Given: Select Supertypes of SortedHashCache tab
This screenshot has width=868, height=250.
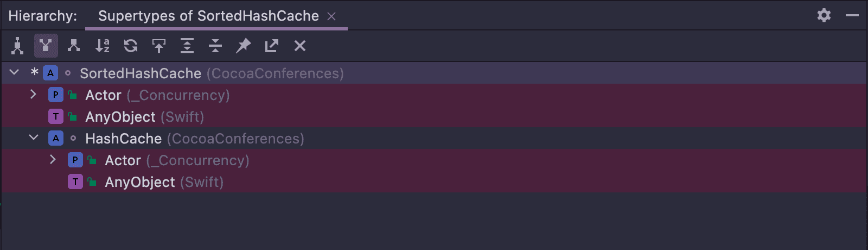Looking at the screenshot, I should point(208,16).
